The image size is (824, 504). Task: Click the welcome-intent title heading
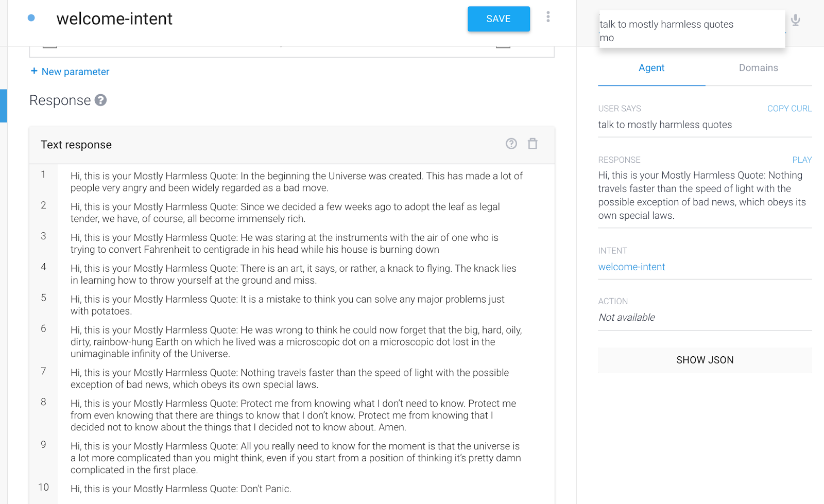pyautogui.click(x=114, y=19)
